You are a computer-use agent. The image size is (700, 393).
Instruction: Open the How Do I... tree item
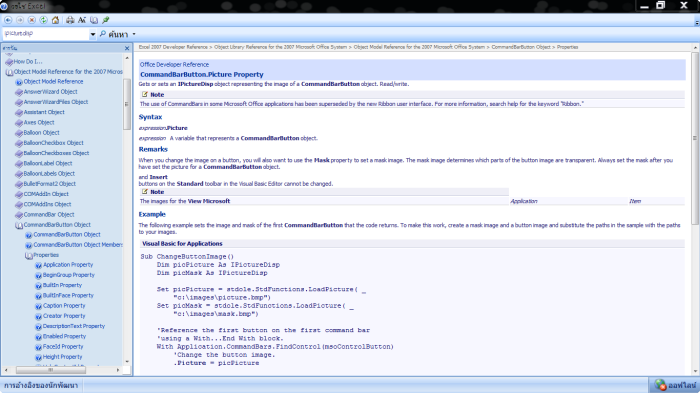click(x=28, y=62)
